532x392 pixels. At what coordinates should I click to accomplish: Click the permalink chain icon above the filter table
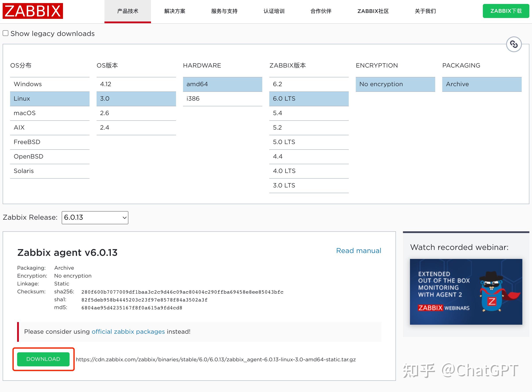click(514, 44)
